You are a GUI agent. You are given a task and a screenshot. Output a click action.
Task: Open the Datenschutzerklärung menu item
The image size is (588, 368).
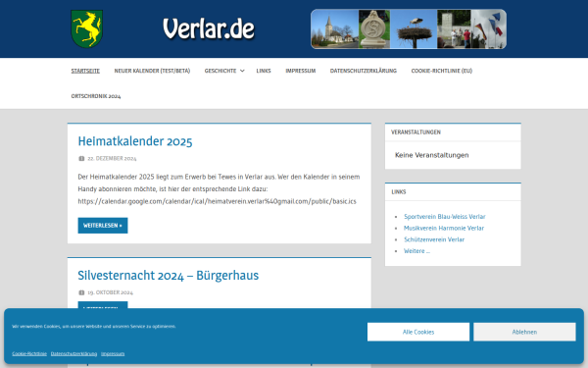coord(363,71)
